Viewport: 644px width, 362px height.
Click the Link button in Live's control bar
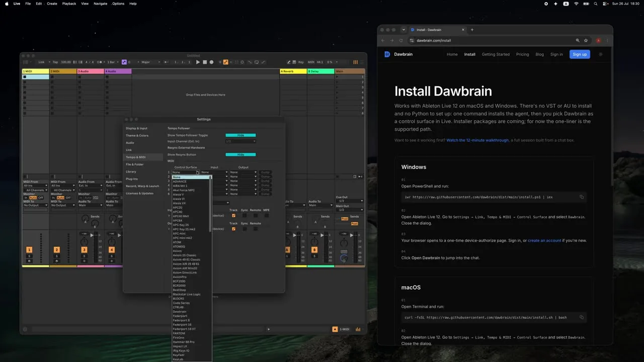41,62
